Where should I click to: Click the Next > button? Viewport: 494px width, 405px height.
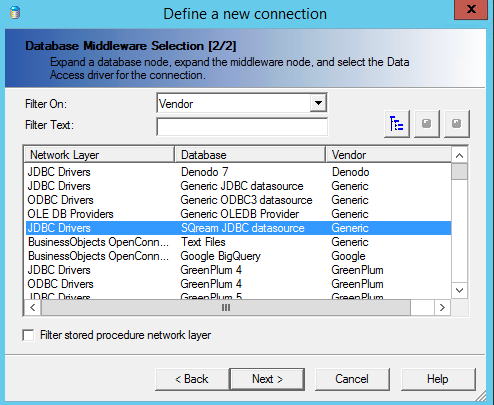pos(267,379)
